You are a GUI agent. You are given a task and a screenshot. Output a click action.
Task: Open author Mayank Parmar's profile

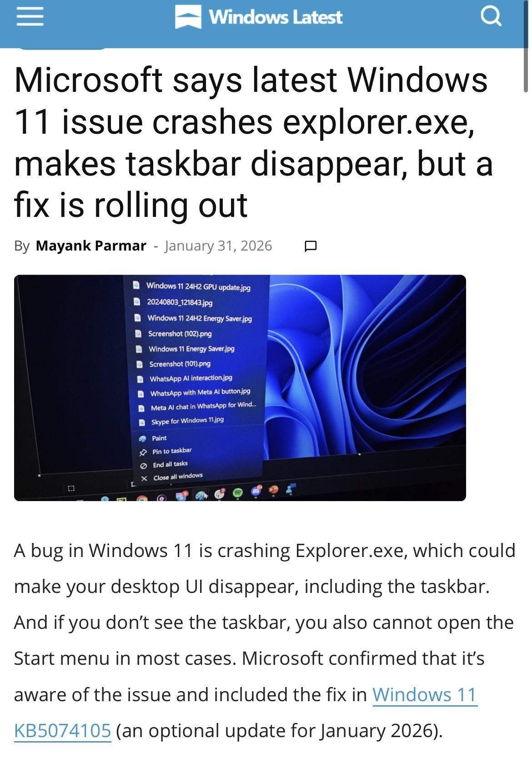(91, 246)
